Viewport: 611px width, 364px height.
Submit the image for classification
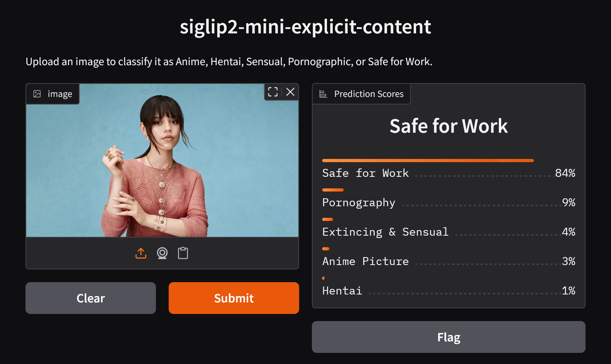coord(234,298)
